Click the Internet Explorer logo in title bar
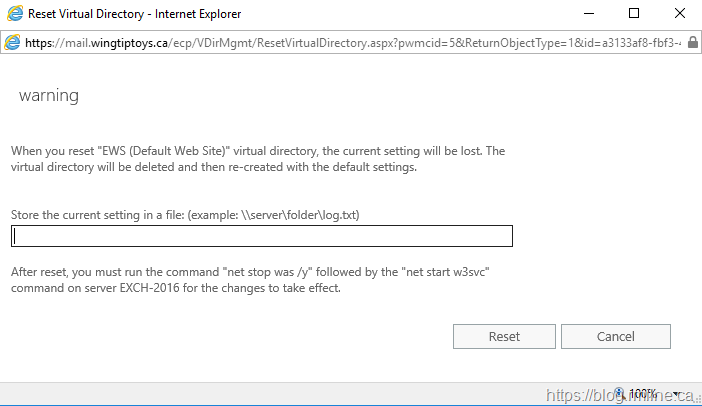702x406 pixels. pyautogui.click(x=12, y=14)
